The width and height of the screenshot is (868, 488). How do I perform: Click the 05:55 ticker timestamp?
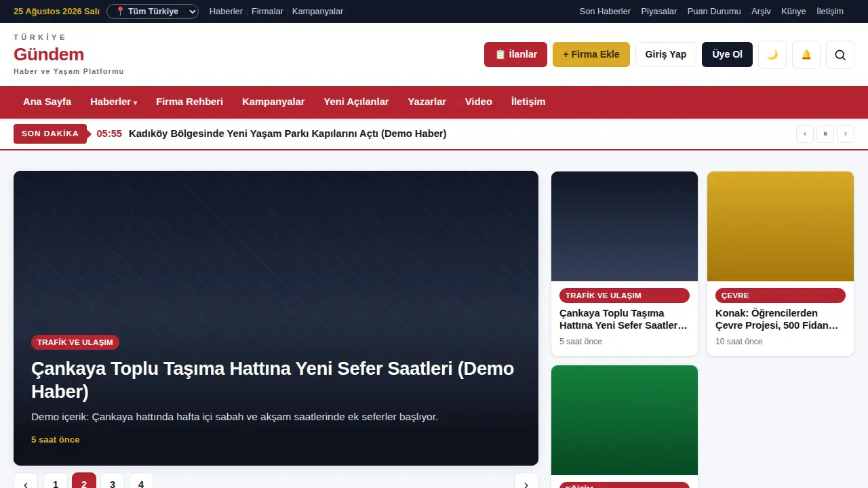click(x=109, y=134)
